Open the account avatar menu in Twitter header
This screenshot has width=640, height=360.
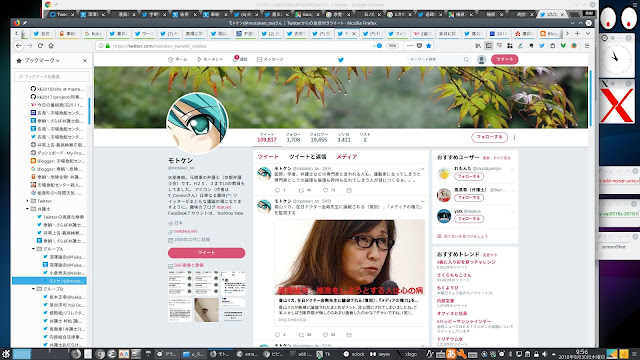(482, 60)
